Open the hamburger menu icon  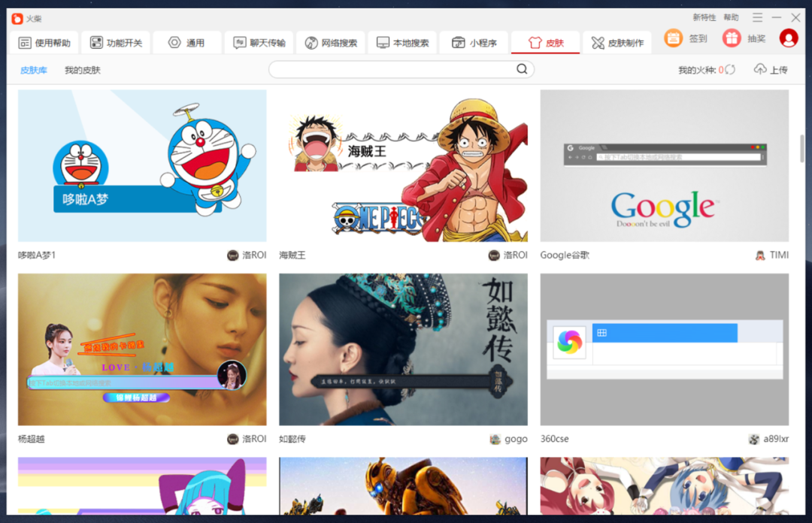(757, 17)
